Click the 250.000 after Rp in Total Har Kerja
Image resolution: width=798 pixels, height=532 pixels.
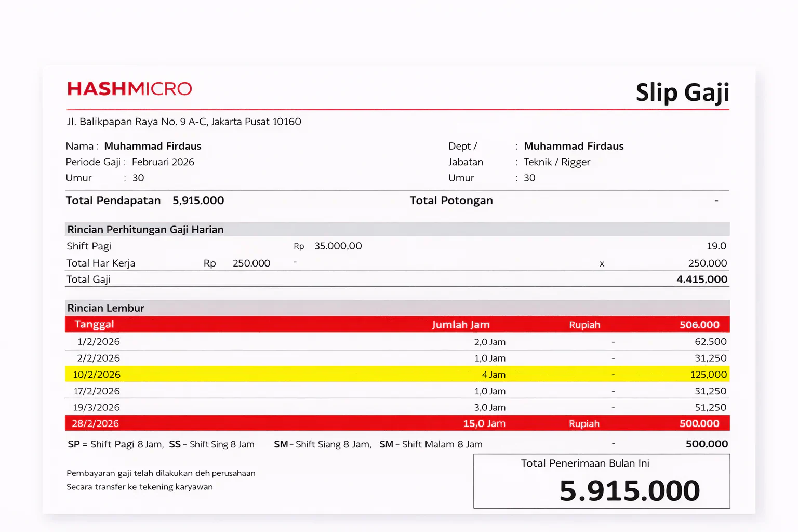pos(251,263)
